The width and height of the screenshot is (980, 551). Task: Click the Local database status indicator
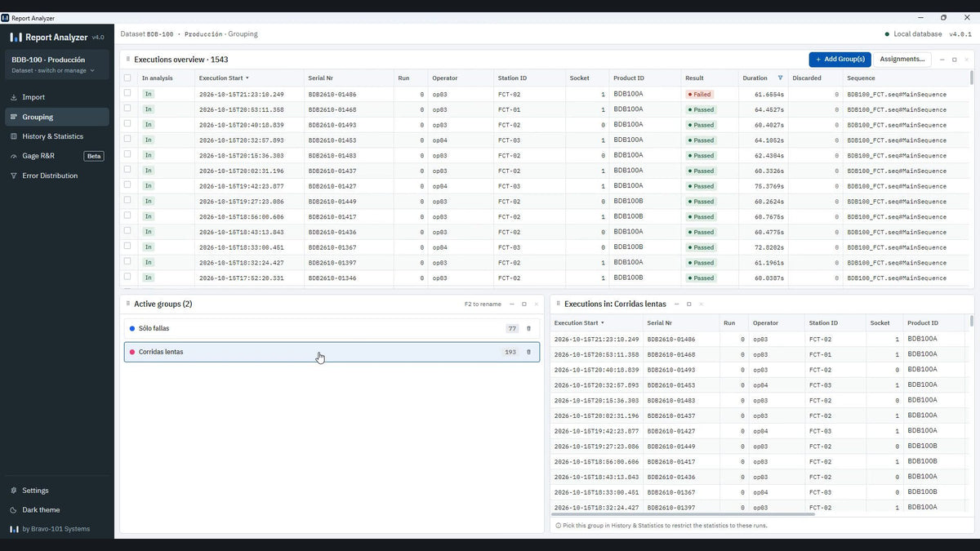click(x=913, y=34)
